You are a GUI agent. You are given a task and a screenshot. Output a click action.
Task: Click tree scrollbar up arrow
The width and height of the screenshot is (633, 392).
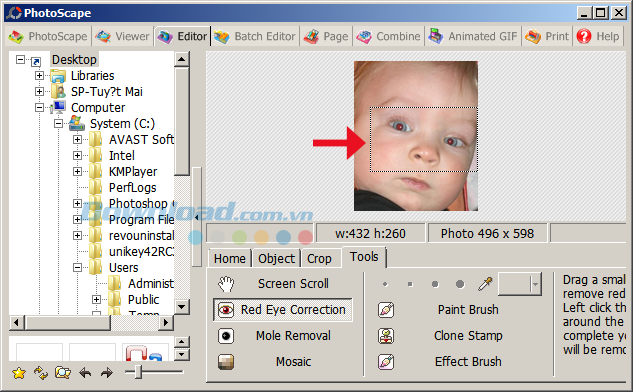tap(182, 59)
